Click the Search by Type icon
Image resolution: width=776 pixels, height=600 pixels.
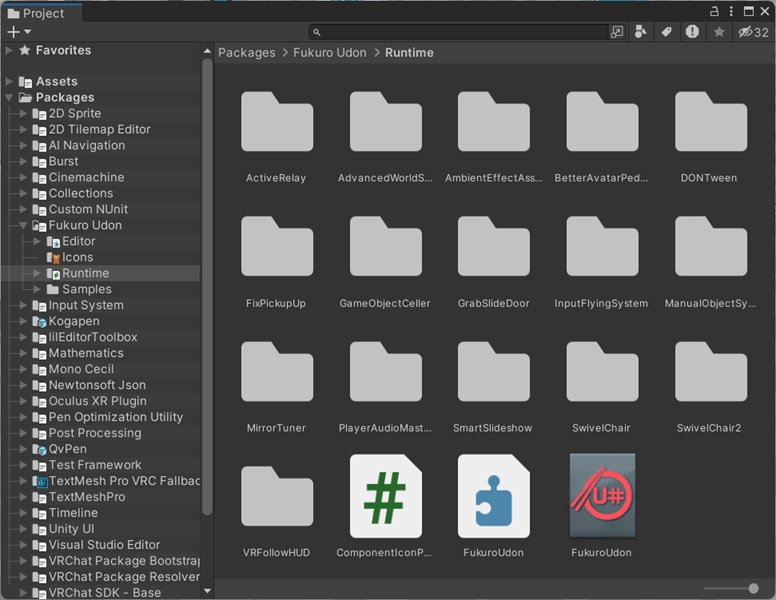pyautogui.click(x=640, y=32)
